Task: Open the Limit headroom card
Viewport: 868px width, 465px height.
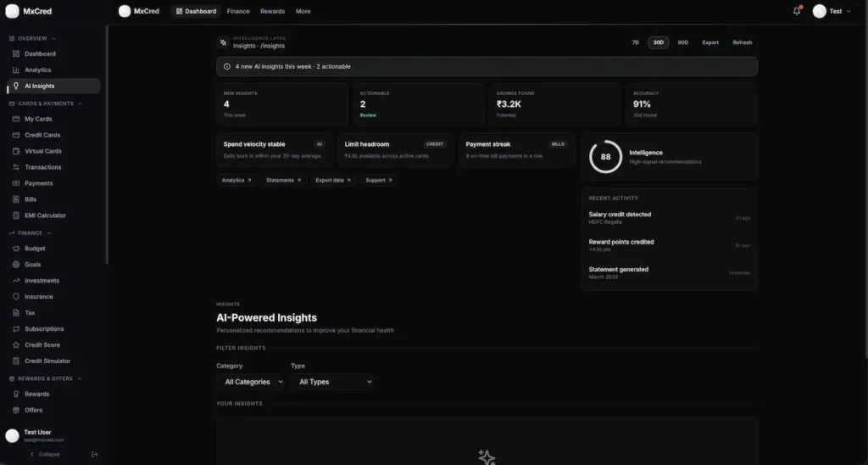Action: click(x=395, y=149)
